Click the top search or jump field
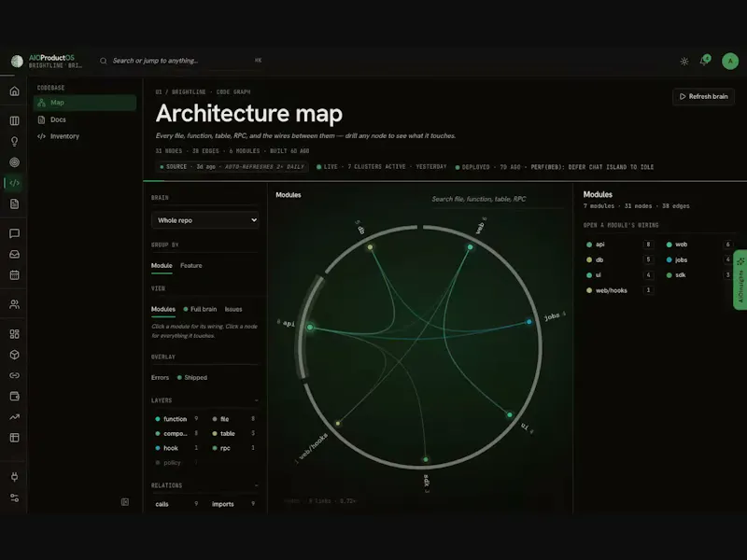 click(181, 61)
